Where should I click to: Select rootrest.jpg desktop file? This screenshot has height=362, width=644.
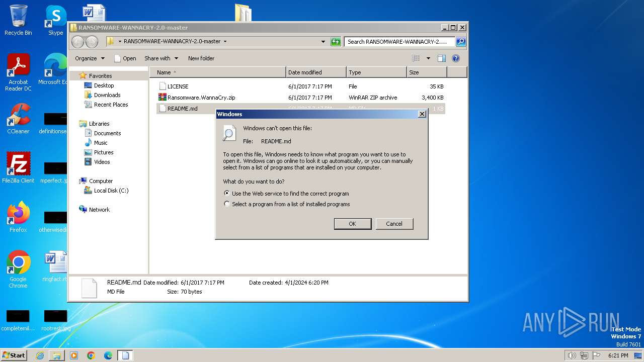[x=55, y=320]
